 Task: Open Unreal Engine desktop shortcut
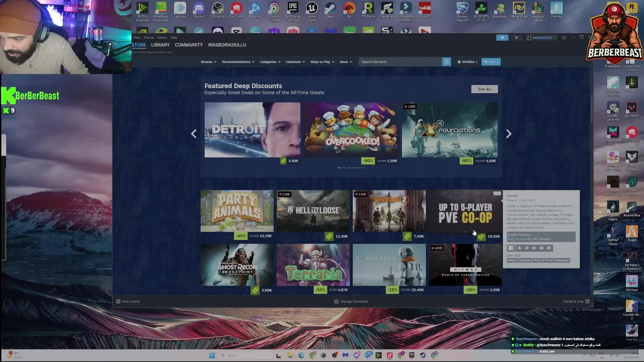point(311,12)
